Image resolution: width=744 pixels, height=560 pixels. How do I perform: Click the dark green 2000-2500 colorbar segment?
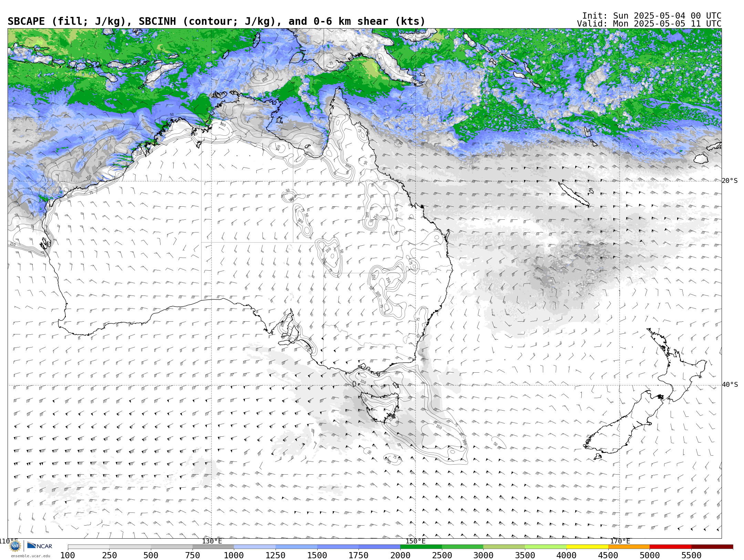point(421,547)
